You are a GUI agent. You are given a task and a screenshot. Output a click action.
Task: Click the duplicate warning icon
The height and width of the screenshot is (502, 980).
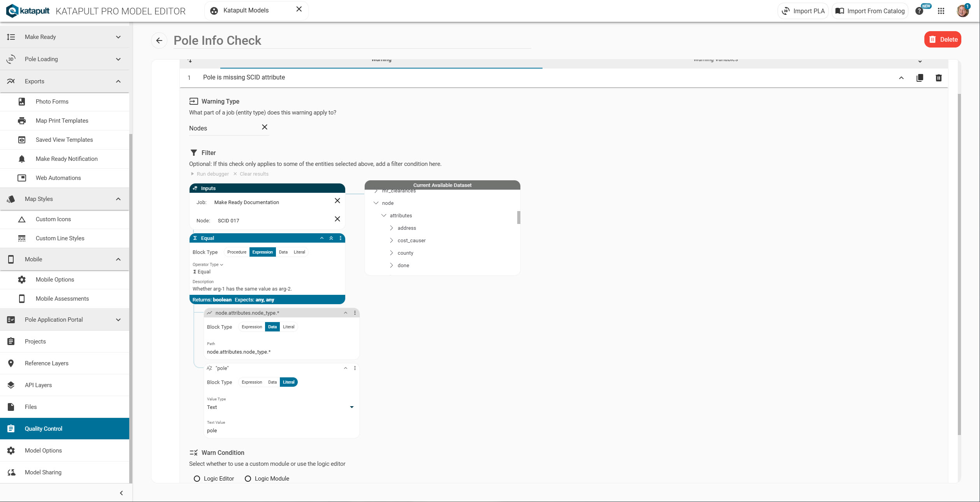pos(920,78)
